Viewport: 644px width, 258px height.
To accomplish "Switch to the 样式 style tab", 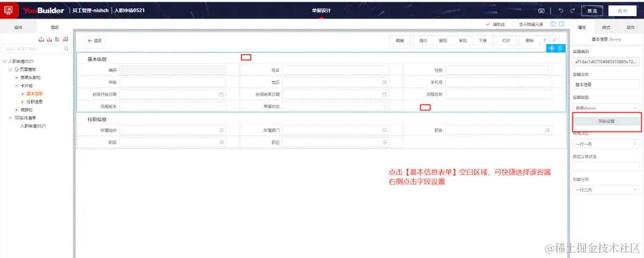I will click(x=606, y=27).
